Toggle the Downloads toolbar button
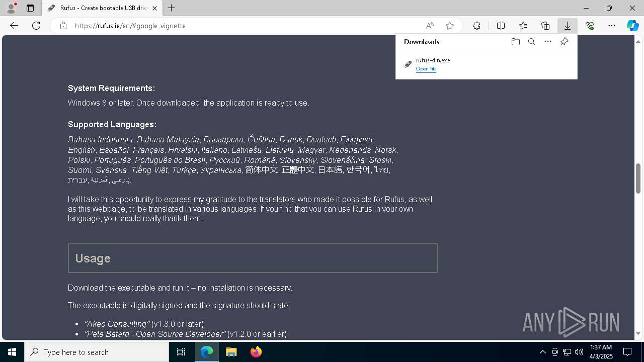 coord(568,26)
